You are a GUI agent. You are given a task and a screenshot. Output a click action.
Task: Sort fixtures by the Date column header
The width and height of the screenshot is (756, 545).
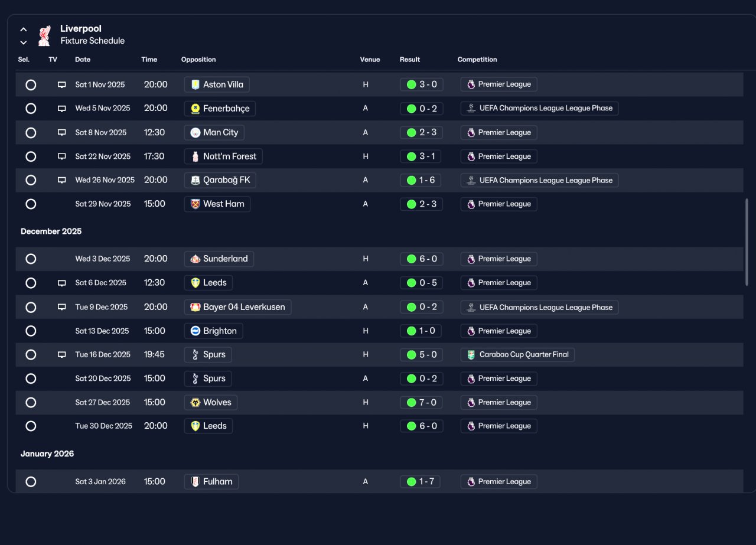click(x=83, y=60)
